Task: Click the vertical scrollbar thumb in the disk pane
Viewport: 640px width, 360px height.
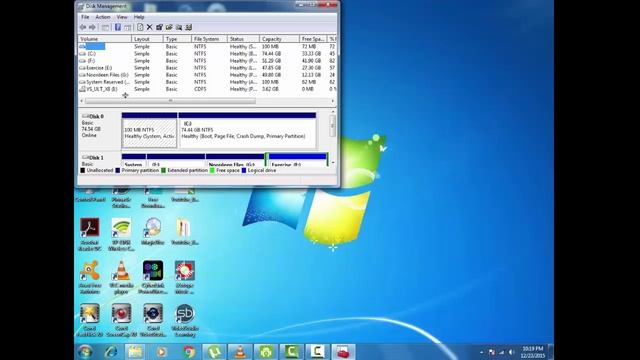Action: click(333, 126)
